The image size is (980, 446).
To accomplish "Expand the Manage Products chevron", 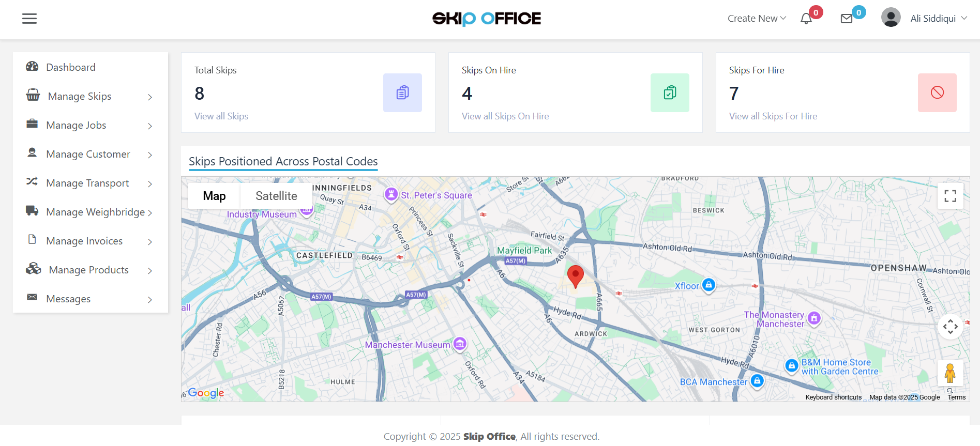I will point(150,271).
